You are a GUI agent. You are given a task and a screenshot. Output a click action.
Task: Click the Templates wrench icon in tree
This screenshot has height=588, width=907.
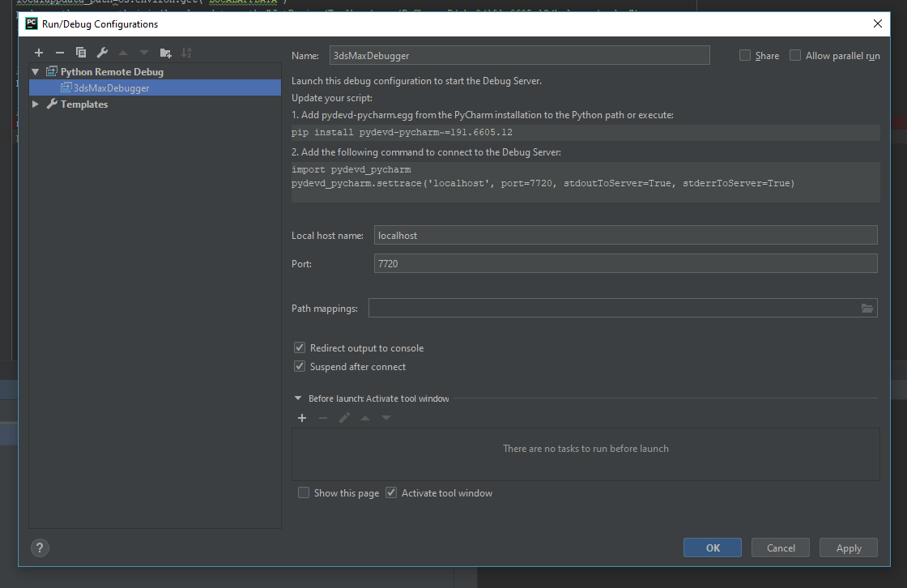coord(52,104)
